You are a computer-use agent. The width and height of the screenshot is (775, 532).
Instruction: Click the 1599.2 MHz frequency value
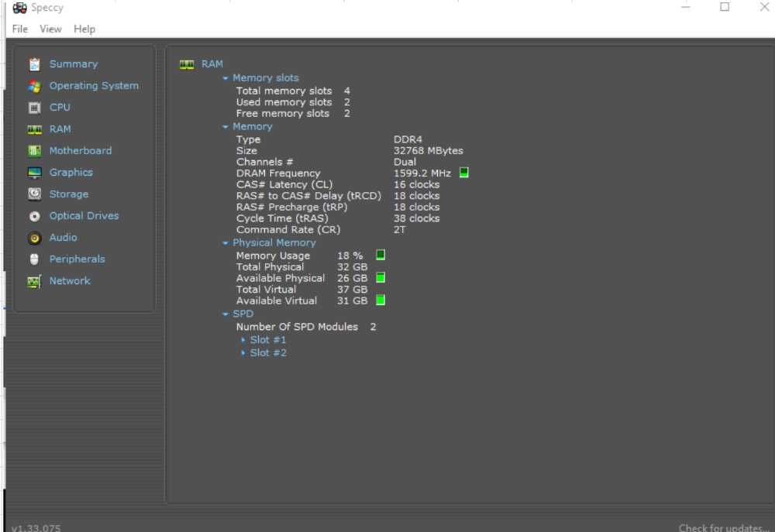[x=422, y=173]
